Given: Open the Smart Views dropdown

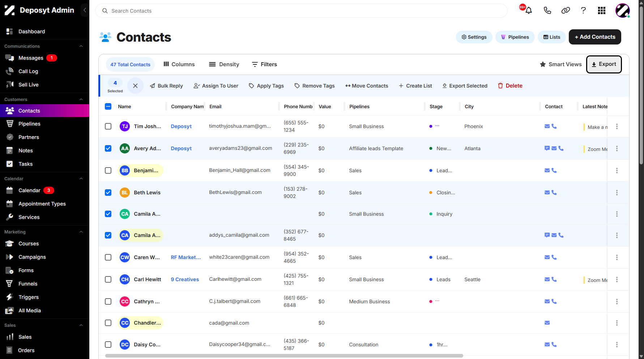Looking at the screenshot, I should coord(561,64).
